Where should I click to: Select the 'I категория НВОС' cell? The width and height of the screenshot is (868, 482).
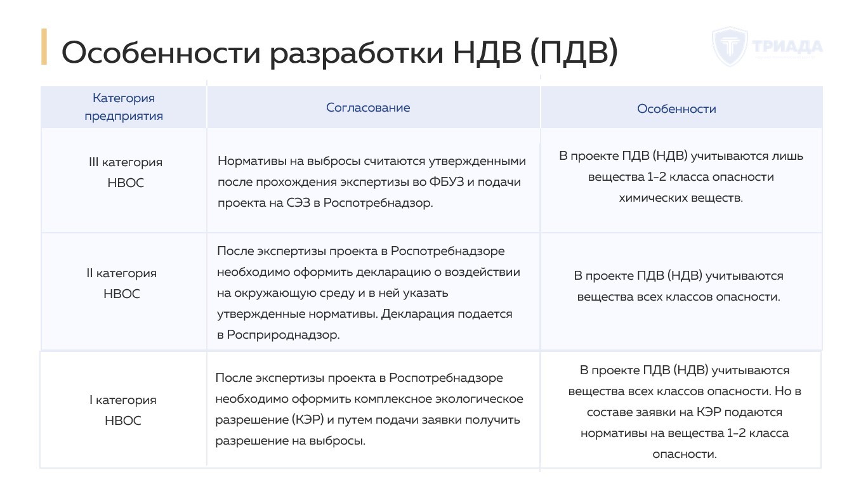click(x=122, y=410)
